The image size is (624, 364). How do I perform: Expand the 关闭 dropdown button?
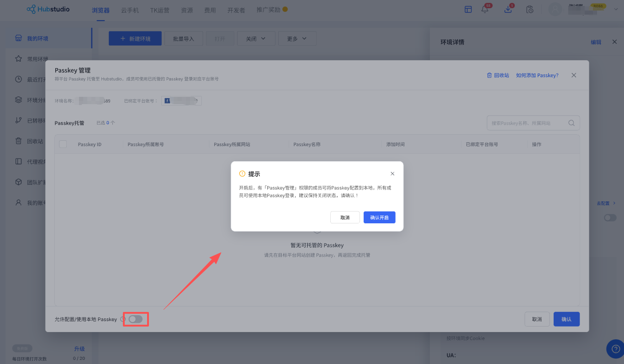(256, 39)
